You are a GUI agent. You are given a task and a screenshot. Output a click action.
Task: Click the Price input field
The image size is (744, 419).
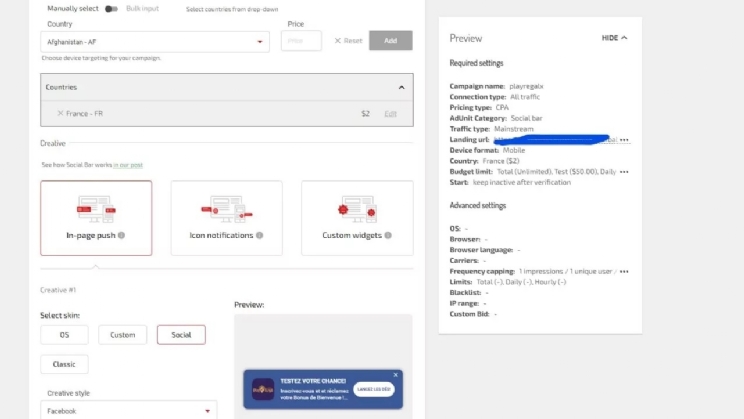coord(301,41)
